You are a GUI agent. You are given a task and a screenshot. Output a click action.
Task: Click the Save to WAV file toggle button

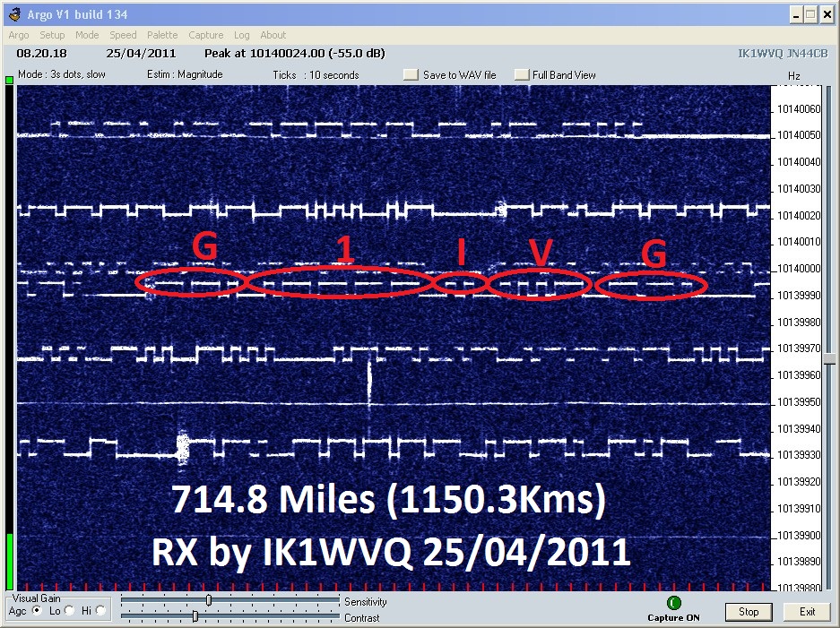pos(411,75)
